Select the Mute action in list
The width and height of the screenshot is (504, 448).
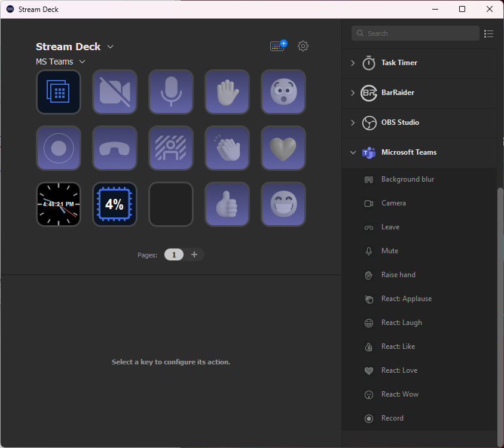click(420, 251)
